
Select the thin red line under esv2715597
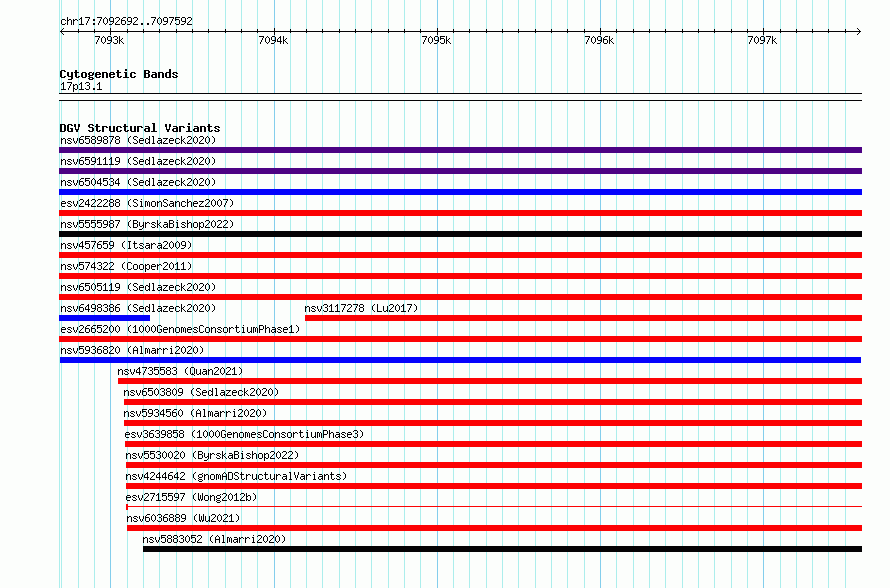tap(494, 506)
